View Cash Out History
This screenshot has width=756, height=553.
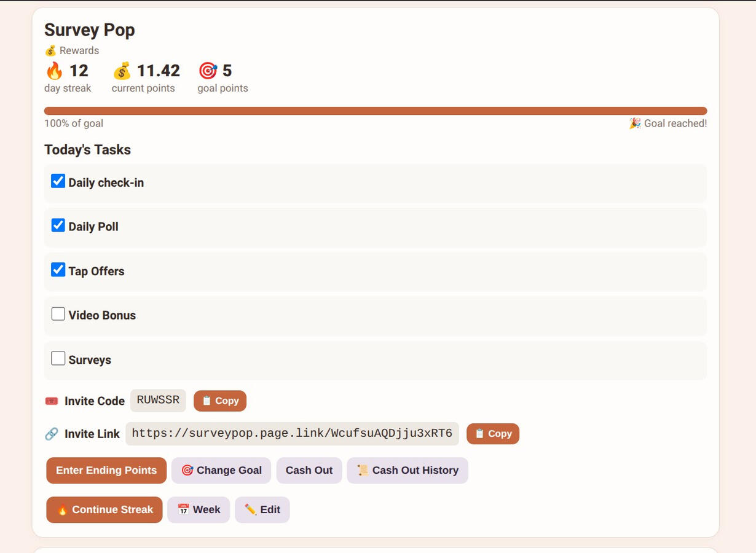coord(408,471)
